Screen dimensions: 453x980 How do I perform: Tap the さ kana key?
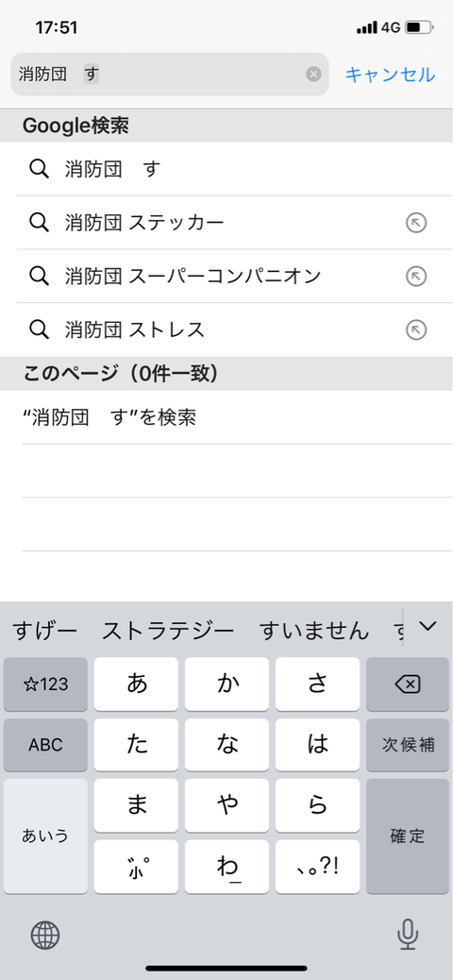click(317, 684)
